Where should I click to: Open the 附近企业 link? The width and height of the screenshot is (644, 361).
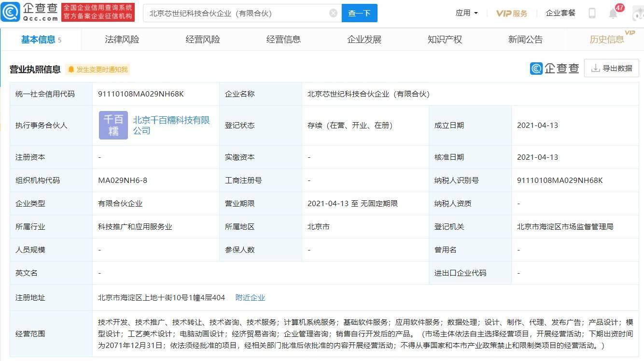point(250,298)
